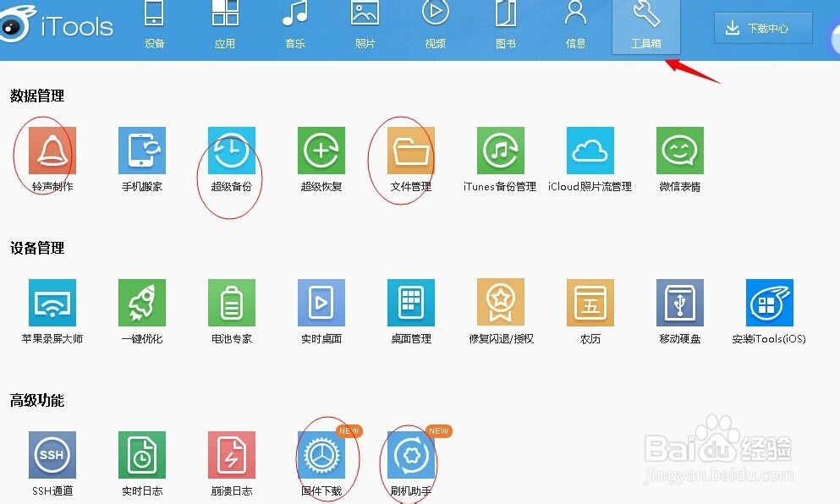Open 电池专家 battery expert
This screenshot has width=840, height=504.
click(232, 303)
